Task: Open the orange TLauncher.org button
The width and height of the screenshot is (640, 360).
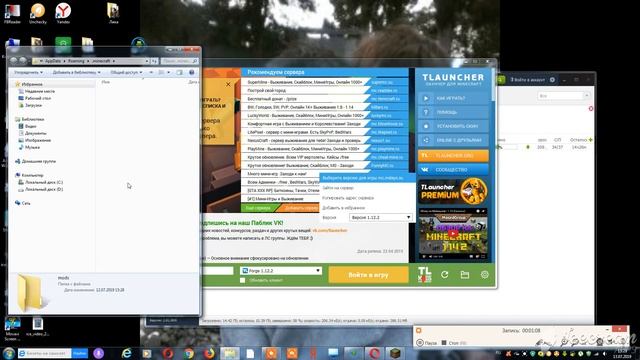Action: (x=453, y=156)
